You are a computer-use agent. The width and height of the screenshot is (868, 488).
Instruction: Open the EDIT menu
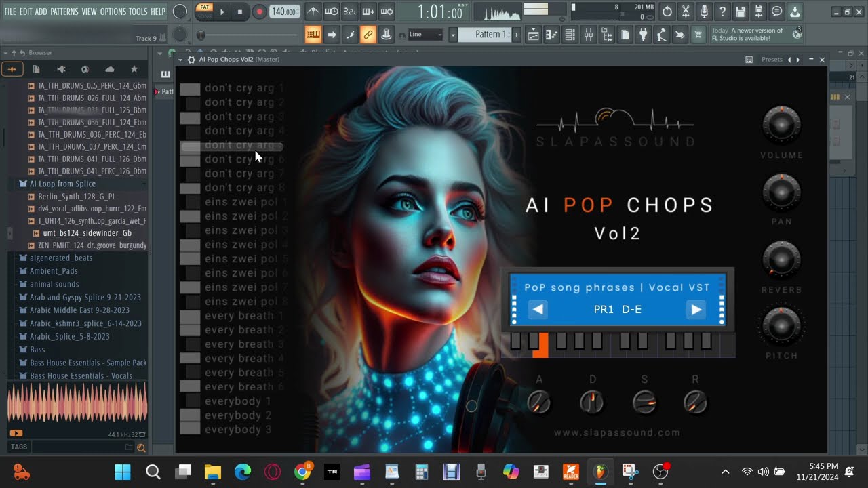[26, 12]
